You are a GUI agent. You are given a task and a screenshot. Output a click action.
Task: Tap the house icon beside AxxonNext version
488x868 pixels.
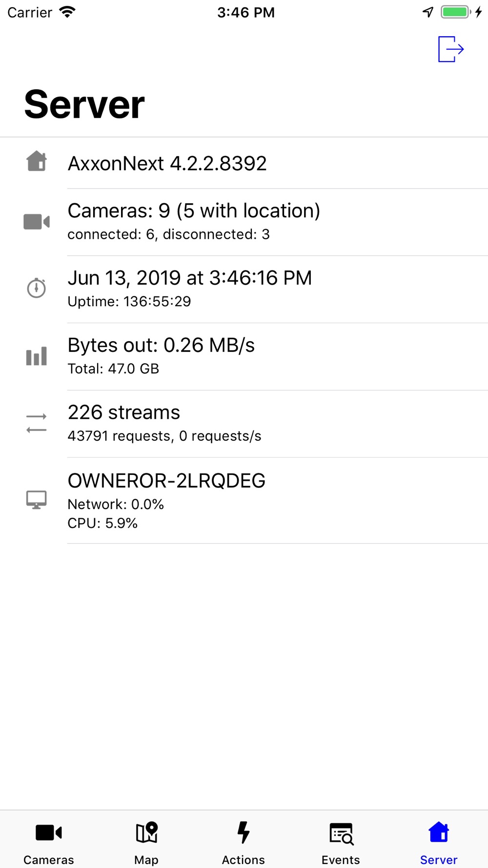click(37, 161)
